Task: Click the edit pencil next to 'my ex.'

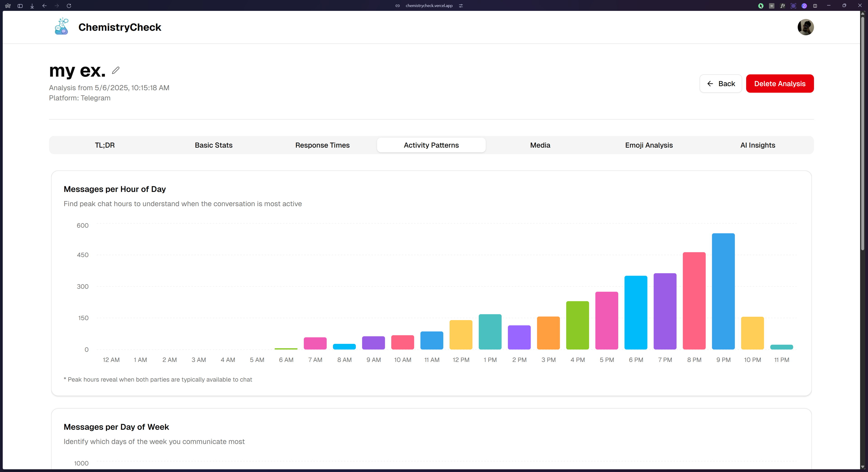Action: coord(116,70)
